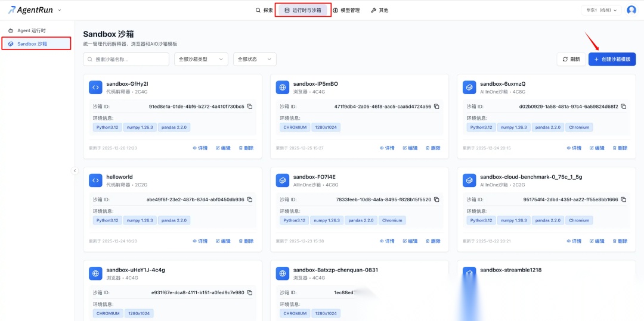This screenshot has width=644, height=321.
Task: Copy sandbox ID for sandbox-6uxmzQ
Action: tap(624, 107)
